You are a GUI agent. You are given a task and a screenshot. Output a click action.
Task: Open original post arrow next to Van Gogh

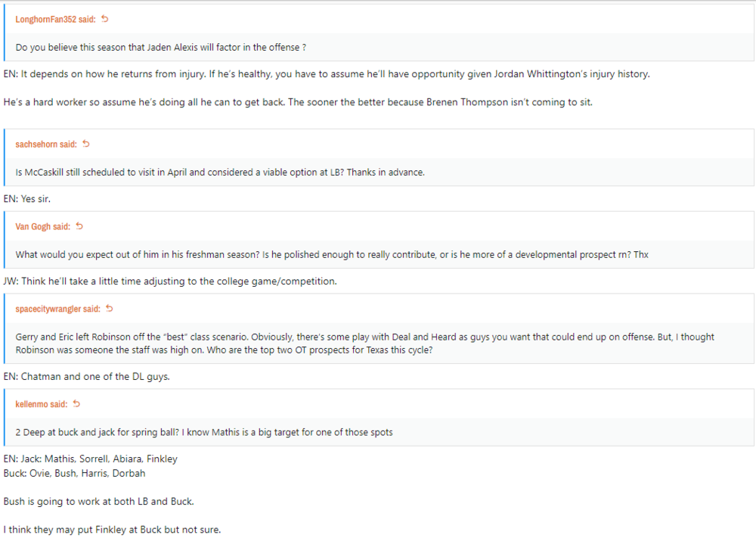79,226
